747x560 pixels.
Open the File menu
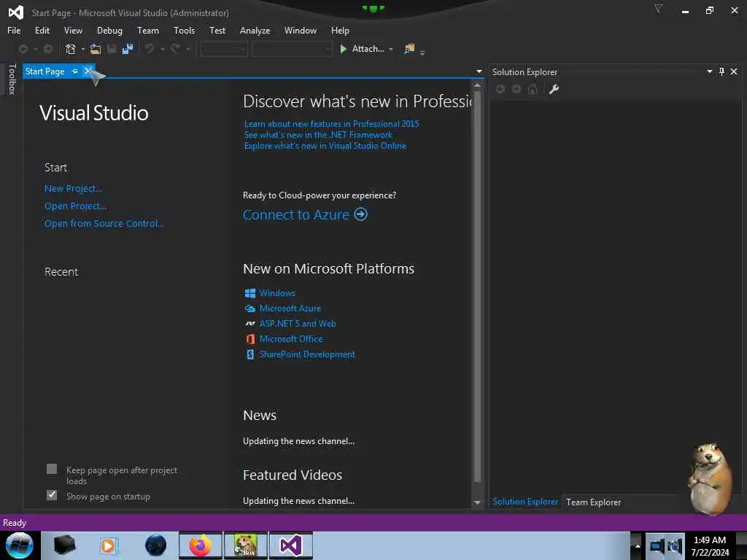point(14,31)
